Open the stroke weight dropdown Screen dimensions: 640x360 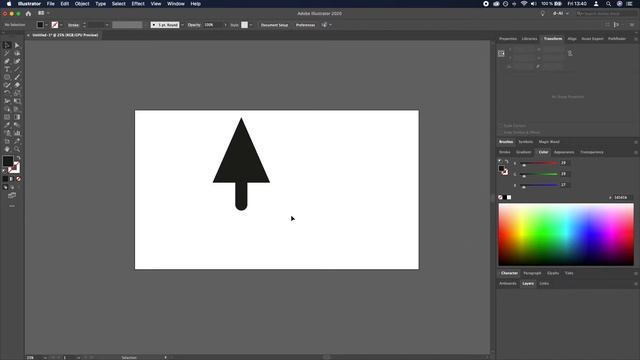coord(107,25)
